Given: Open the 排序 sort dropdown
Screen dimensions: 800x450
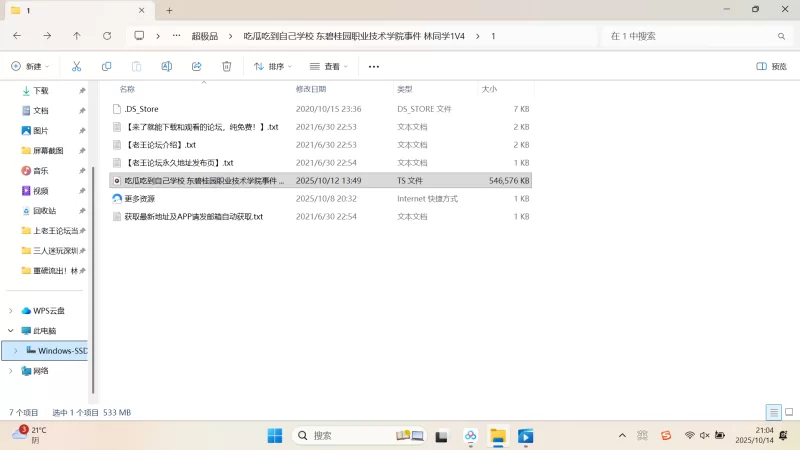Looking at the screenshot, I should [x=272, y=66].
